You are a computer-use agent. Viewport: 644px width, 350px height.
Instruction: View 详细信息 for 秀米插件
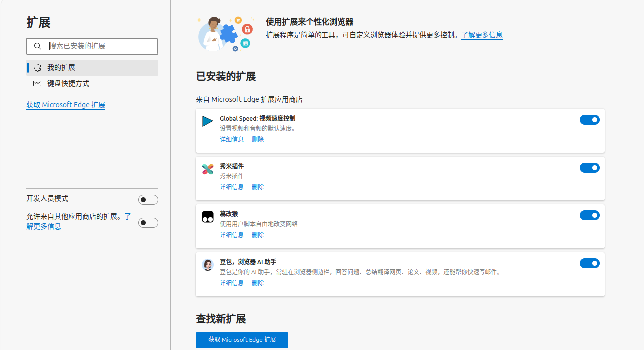tap(232, 187)
